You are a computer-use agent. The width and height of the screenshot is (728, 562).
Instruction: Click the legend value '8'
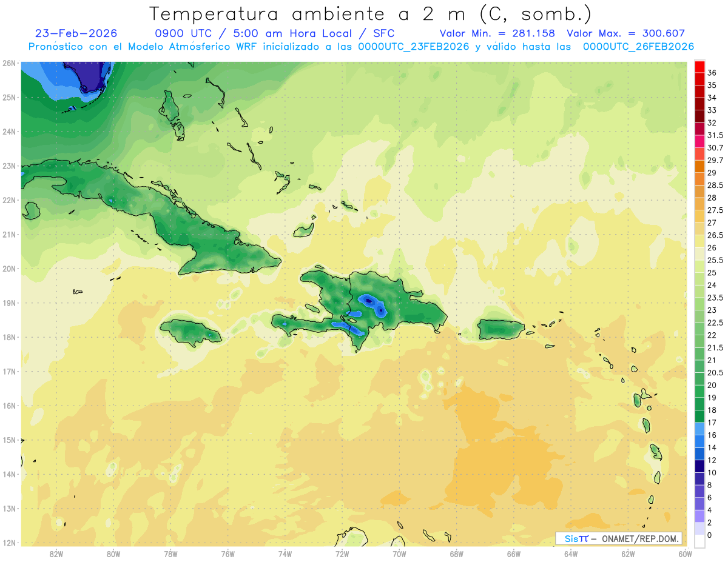(x=710, y=485)
